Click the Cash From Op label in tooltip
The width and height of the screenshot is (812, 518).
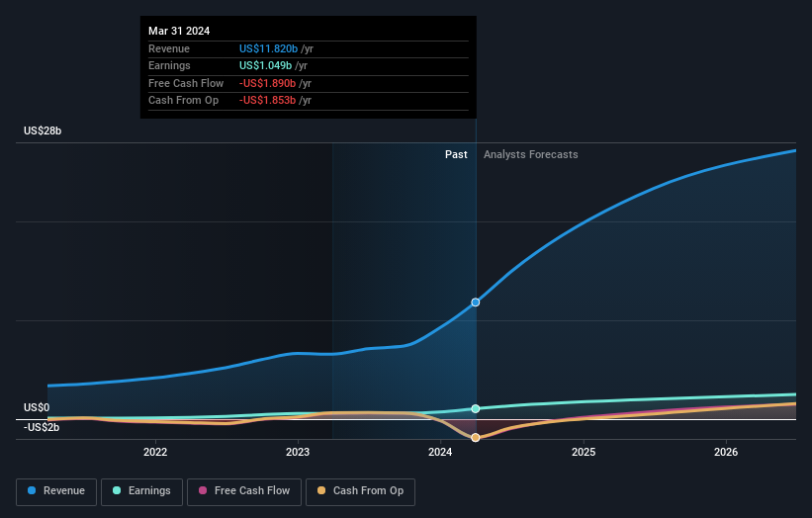point(183,101)
